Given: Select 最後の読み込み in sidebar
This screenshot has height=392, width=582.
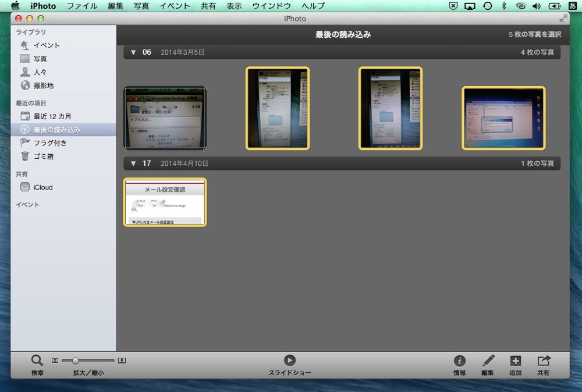Looking at the screenshot, I should coord(63,130).
